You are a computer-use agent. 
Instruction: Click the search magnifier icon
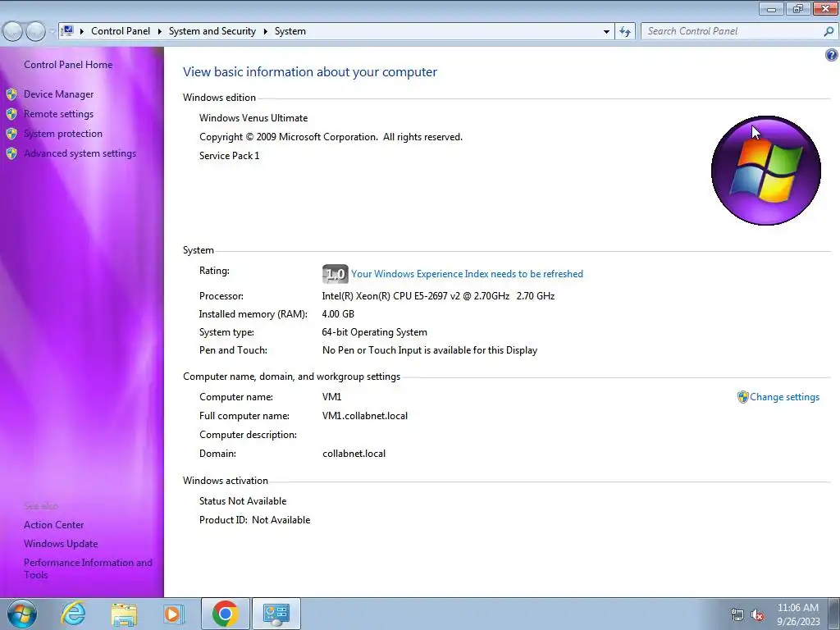click(829, 32)
